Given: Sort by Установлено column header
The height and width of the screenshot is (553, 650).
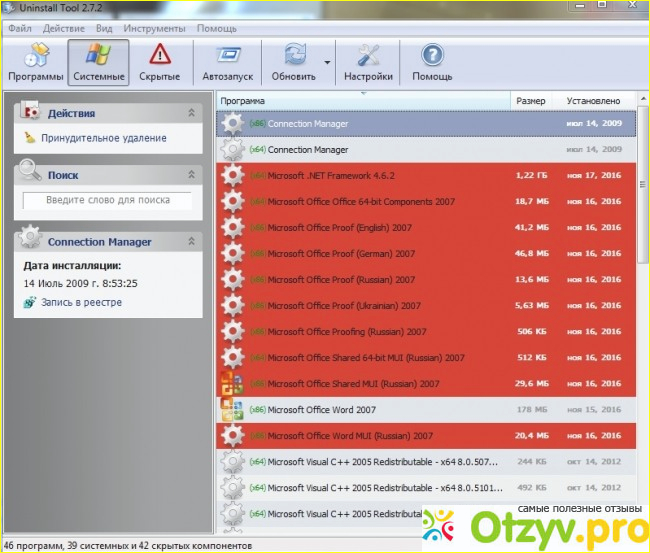Looking at the screenshot, I should [x=593, y=101].
